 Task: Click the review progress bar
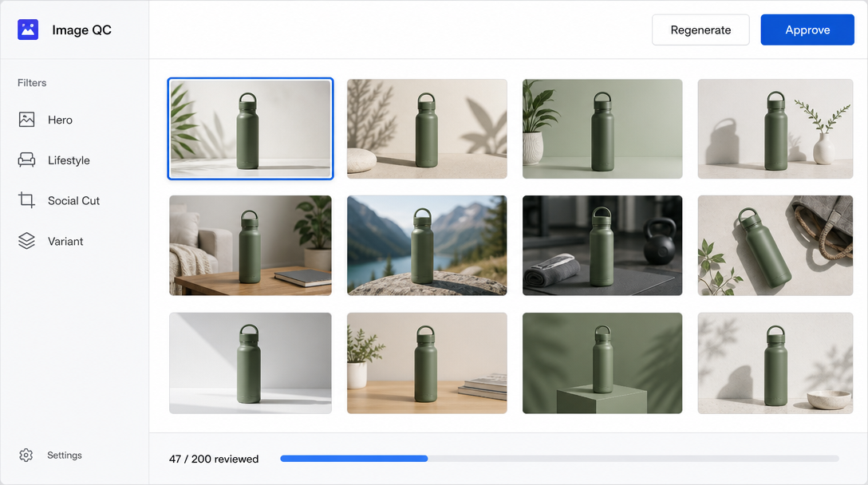[560, 459]
